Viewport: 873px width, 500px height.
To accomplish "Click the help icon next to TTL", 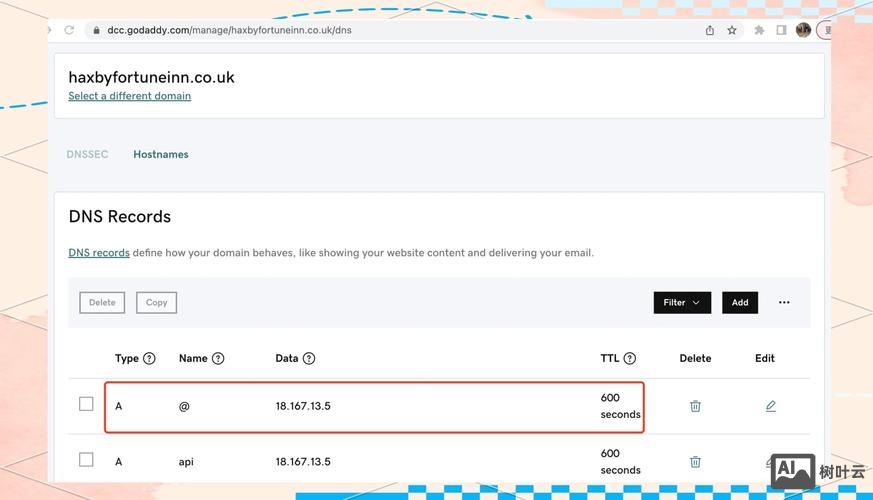I will click(630, 358).
